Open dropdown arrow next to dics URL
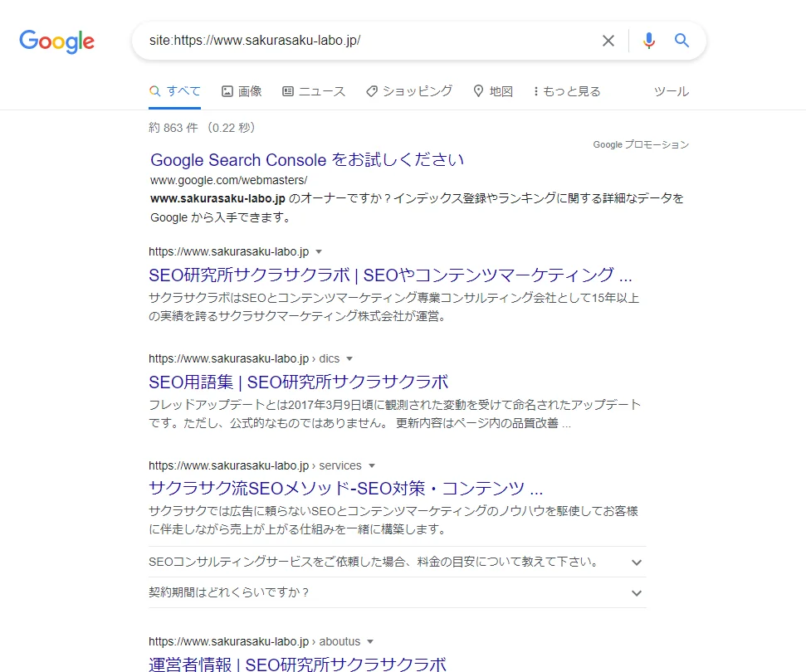 (x=349, y=359)
